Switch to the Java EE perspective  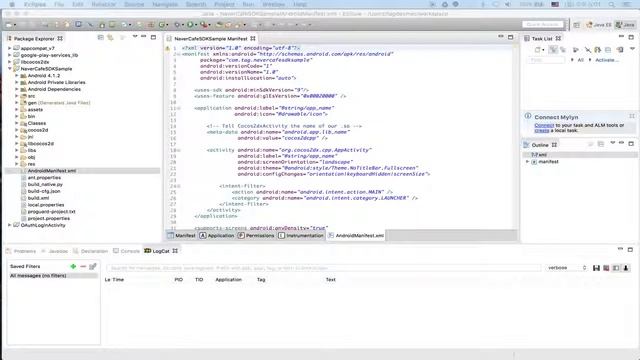pos(598,25)
